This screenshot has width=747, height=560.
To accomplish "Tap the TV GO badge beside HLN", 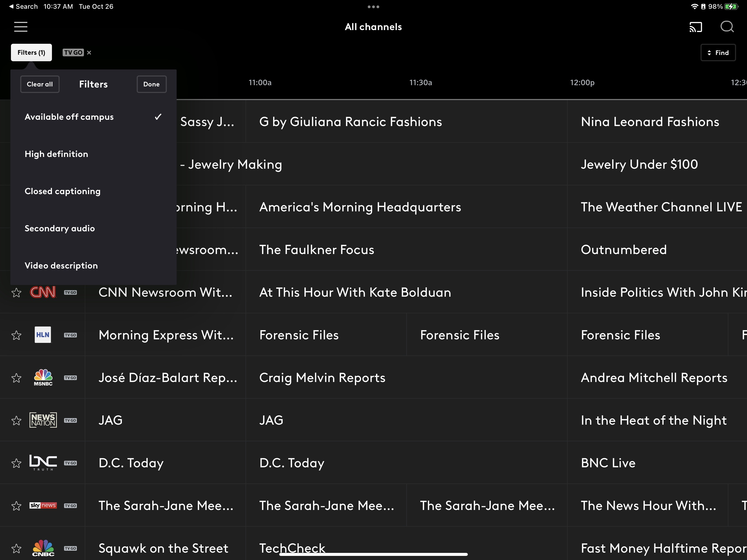I will click(70, 335).
